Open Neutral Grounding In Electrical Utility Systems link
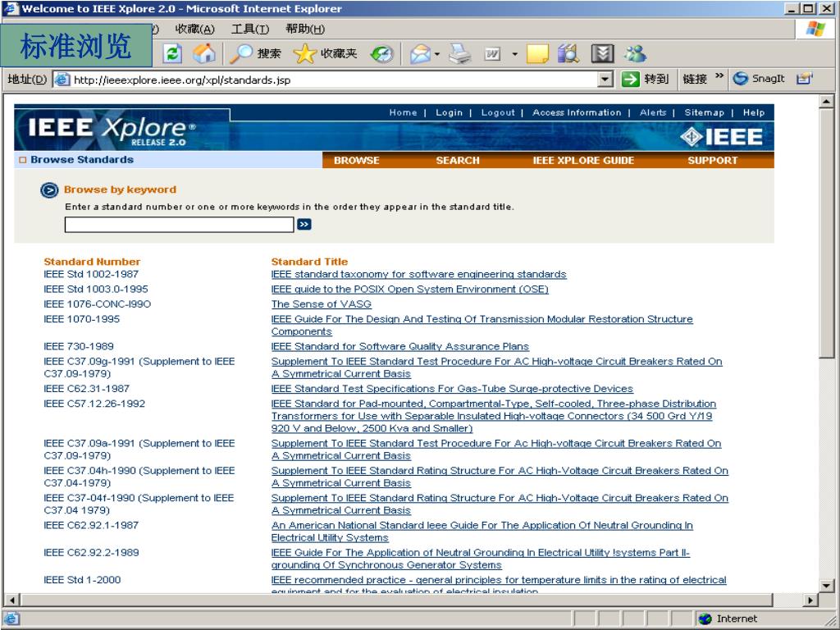The width and height of the screenshot is (840, 630). pos(482,532)
